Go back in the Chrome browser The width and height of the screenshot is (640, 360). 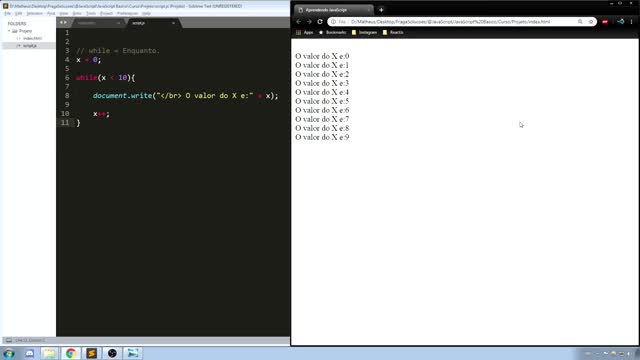pyautogui.click(x=299, y=22)
